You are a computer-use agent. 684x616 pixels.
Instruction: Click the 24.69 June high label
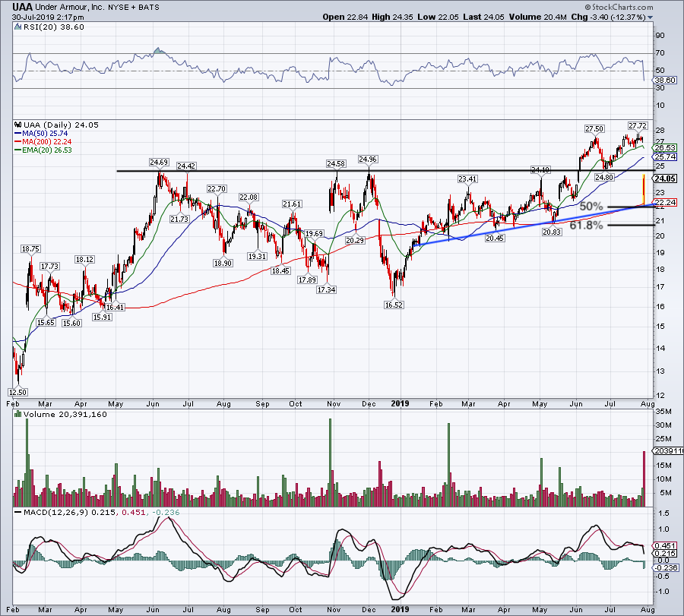coord(159,163)
